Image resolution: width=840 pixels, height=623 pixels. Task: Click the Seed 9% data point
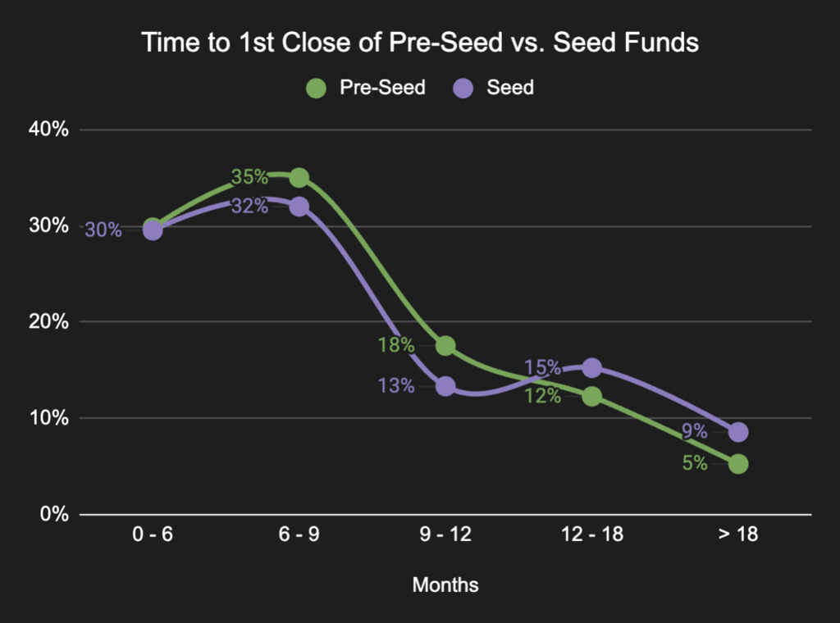pos(738,431)
